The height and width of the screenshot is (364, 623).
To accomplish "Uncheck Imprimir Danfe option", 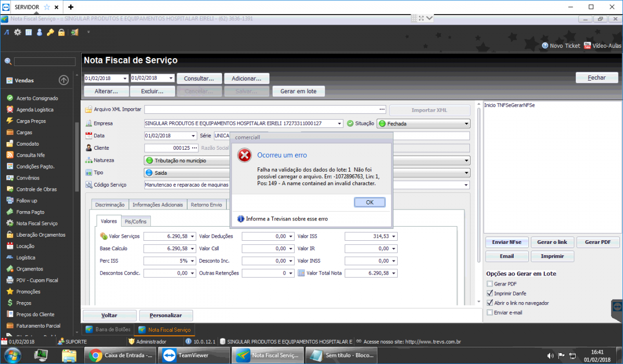I will (x=490, y=293).
